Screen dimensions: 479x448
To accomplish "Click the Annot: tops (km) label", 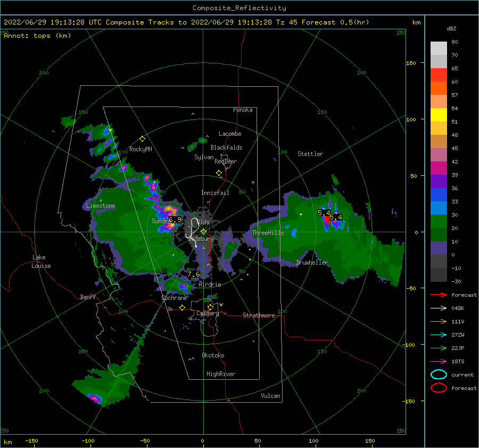I will point(37,36).
